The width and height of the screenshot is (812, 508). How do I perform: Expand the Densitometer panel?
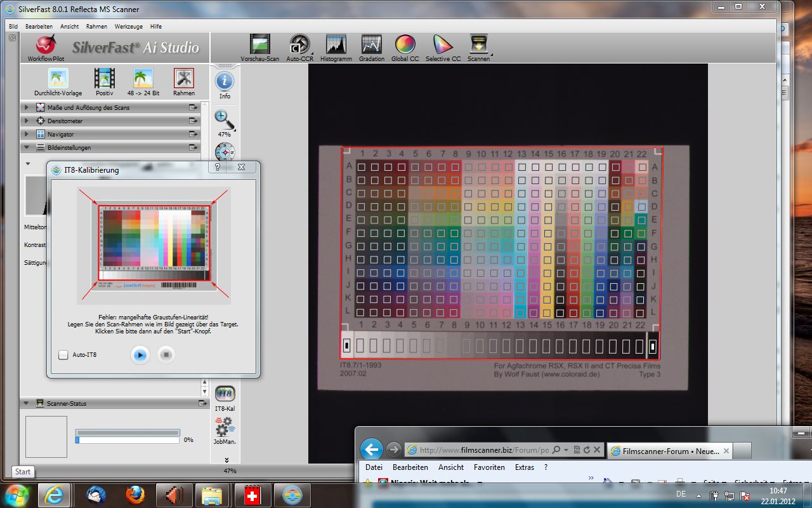27,121
